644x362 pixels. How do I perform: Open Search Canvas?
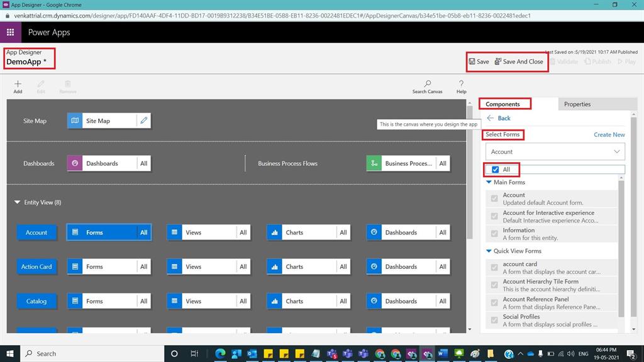click(427, 85)
